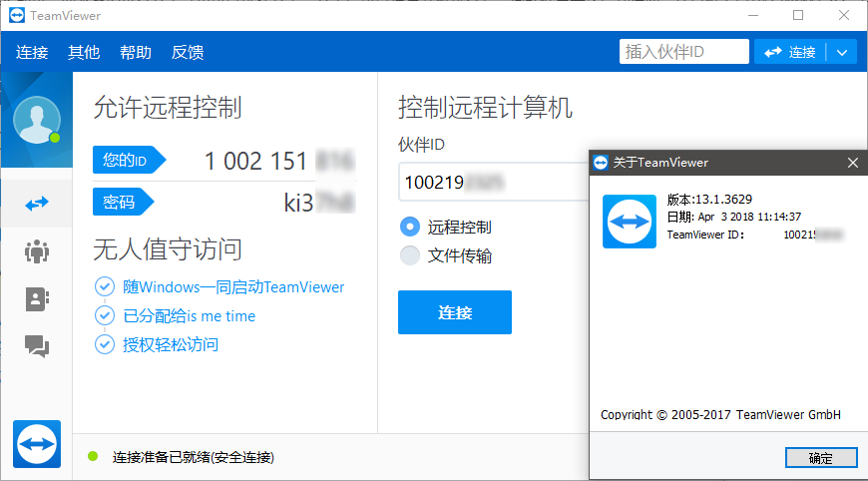Viewport: 868px width, 481px height.
Task: Open the computers and contacts sidebar icon
Action: click(37, 299)
